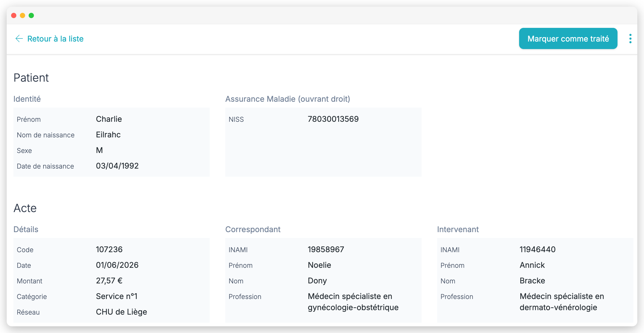Image resolution: width=644 pixels, height=333 pixels.
Task: Click the Acte section heading
Action: tap(25, 208)
